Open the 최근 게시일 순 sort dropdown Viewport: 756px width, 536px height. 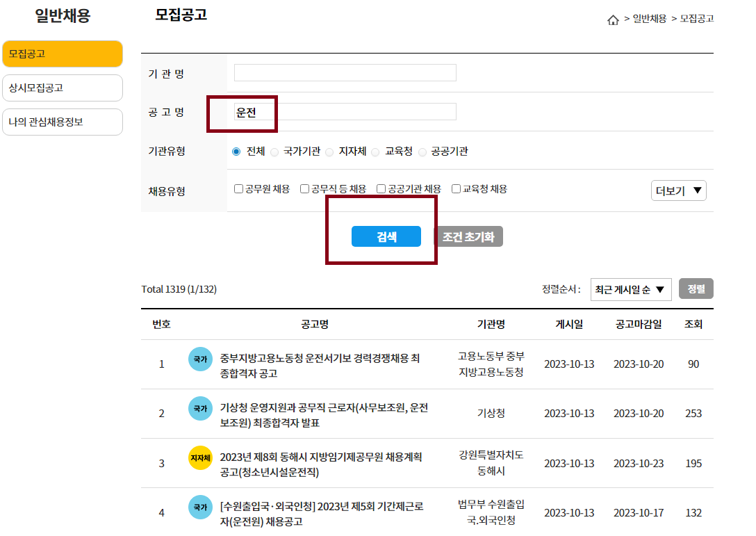point(630,290)
